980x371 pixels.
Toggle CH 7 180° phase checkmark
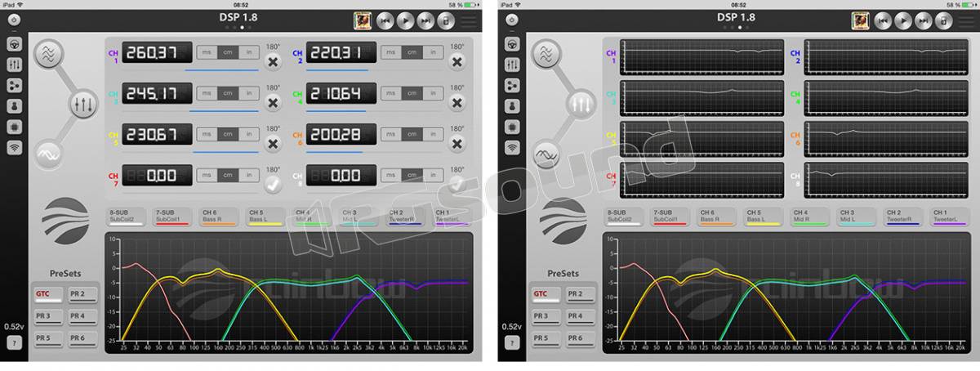pyautogui.click(x=273, y=185)
